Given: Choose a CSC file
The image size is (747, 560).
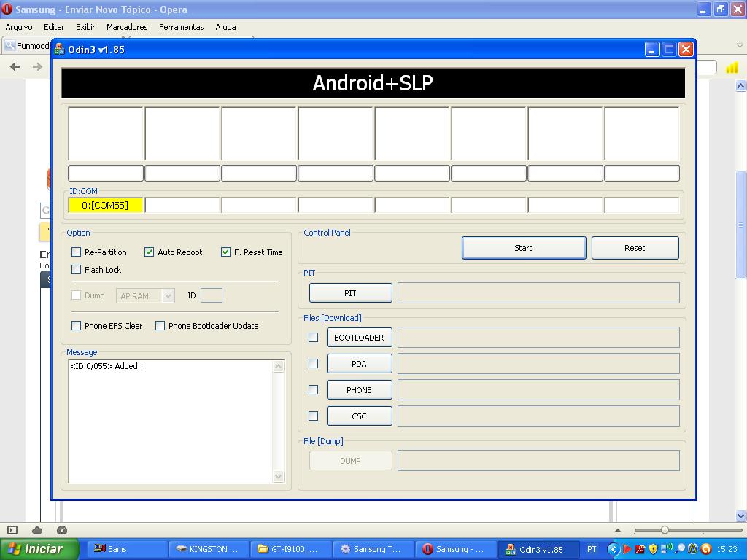Looking at the screenshot, I should tap(359, 416).
